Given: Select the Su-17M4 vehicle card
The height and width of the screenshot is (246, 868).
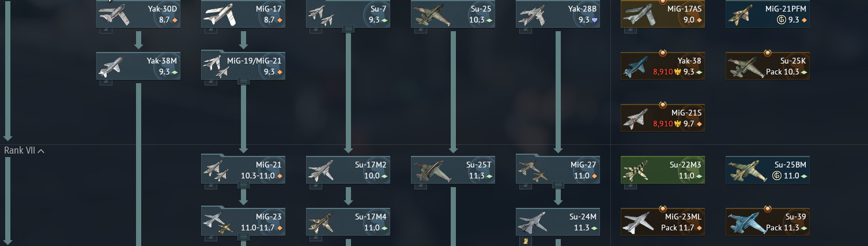Looking at the screenshot, I should coord(348,222).
